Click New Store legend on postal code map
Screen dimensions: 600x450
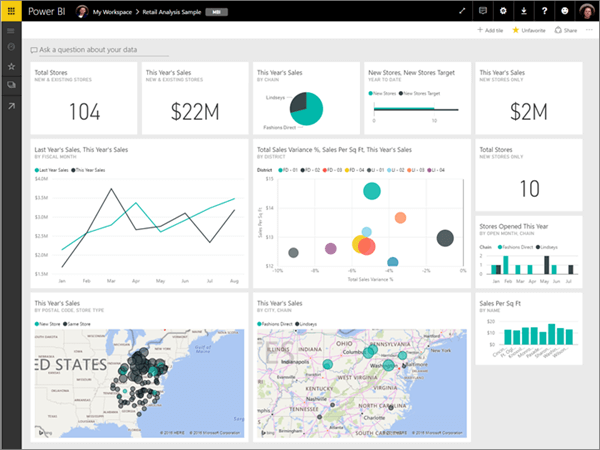(47, 324)
